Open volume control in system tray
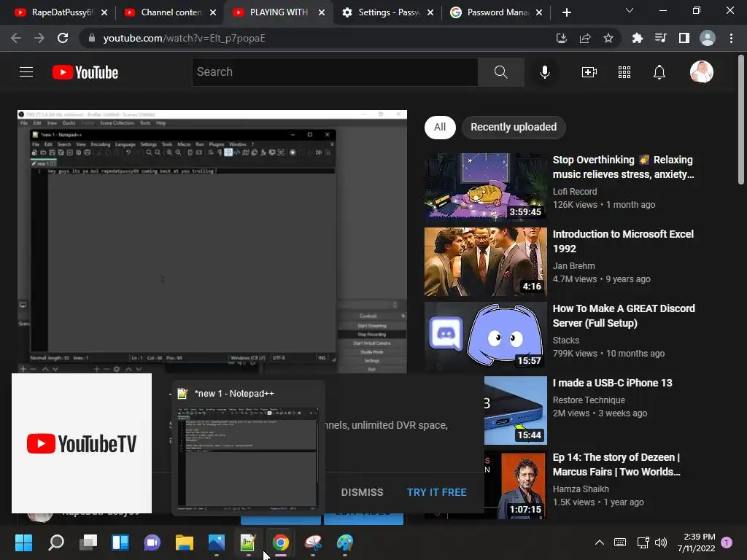 tap(661, 542)
